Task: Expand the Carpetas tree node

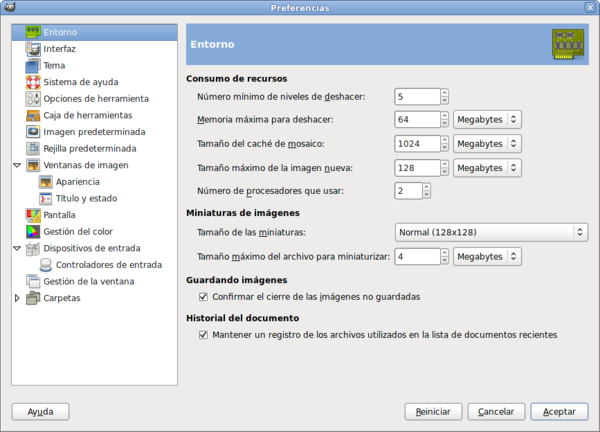Action: (x=17, y=298)
